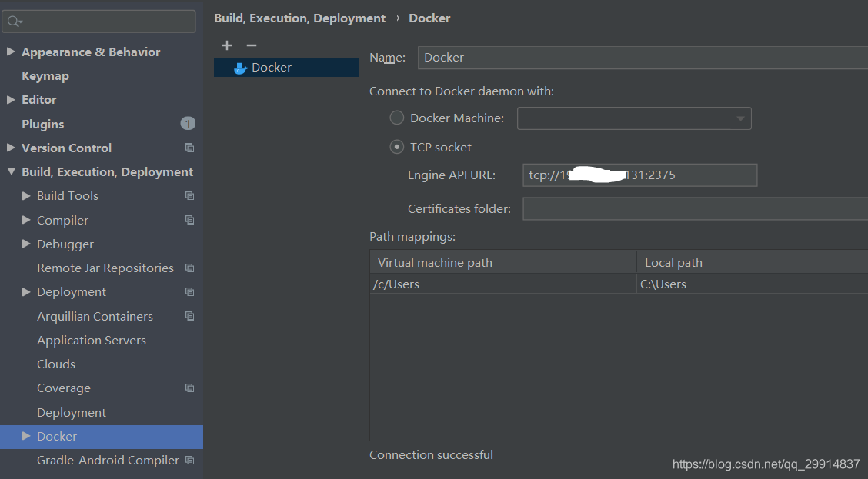Image resolution: width=868 pixels, height=479 pixels.
Task: Click the search magnifier icon in settings
Action: (15, 22)
